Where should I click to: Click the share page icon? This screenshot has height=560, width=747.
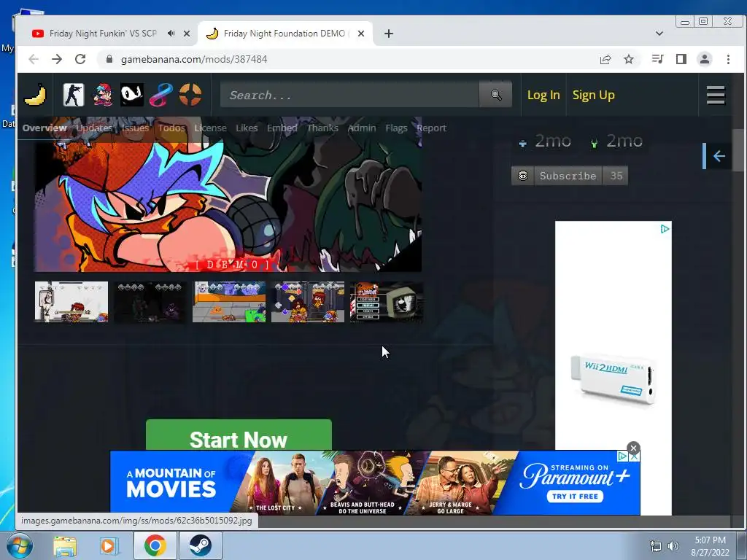coord(605,59)
